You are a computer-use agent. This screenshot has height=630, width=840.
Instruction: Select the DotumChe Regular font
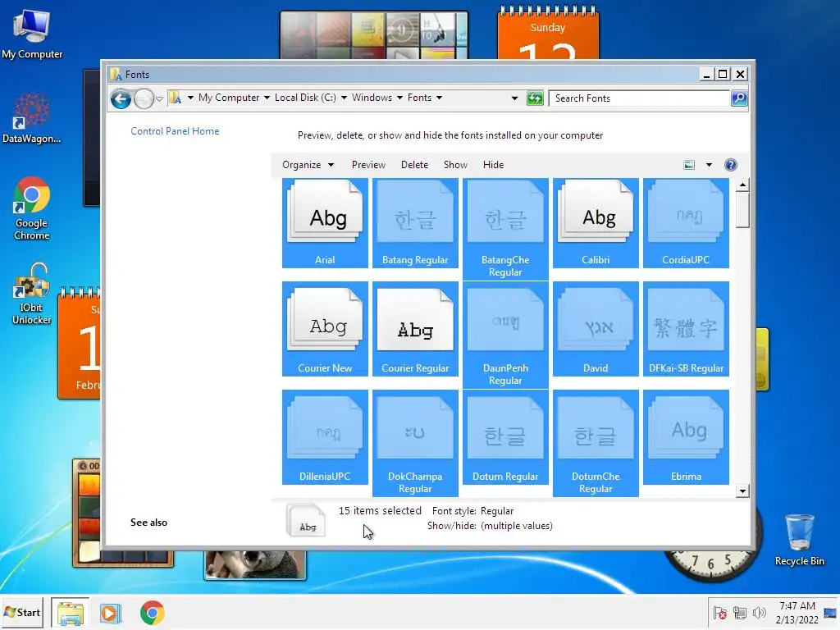(x=596, y=443)
